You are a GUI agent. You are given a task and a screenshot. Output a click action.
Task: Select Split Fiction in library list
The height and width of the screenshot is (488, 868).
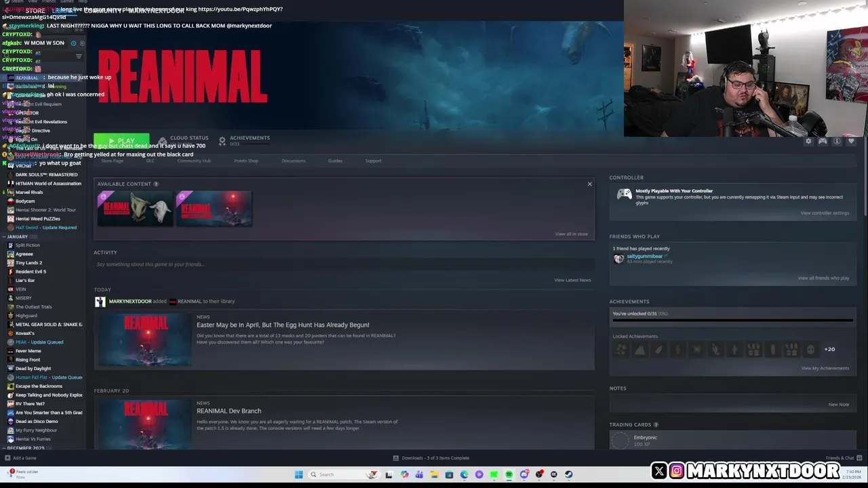tap(27, 245)
